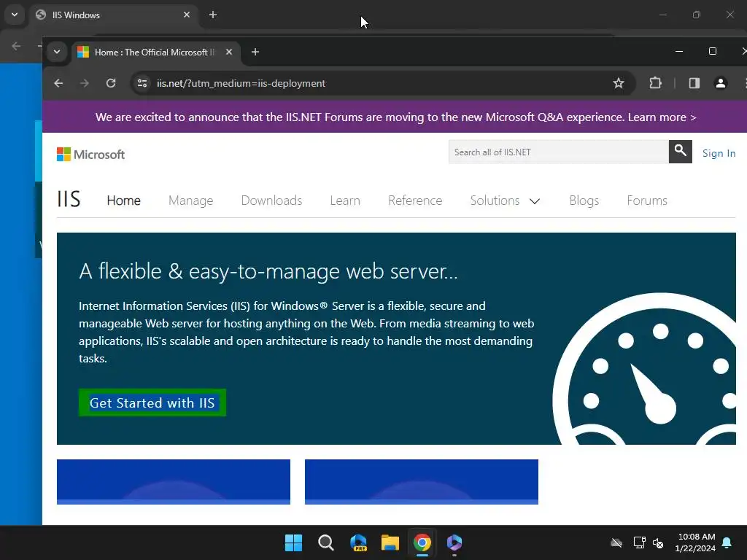The width and height of the screenshot is (747, 560).
Task: Click the OneDrive cloud tray icon
Action: click(616, 542)
